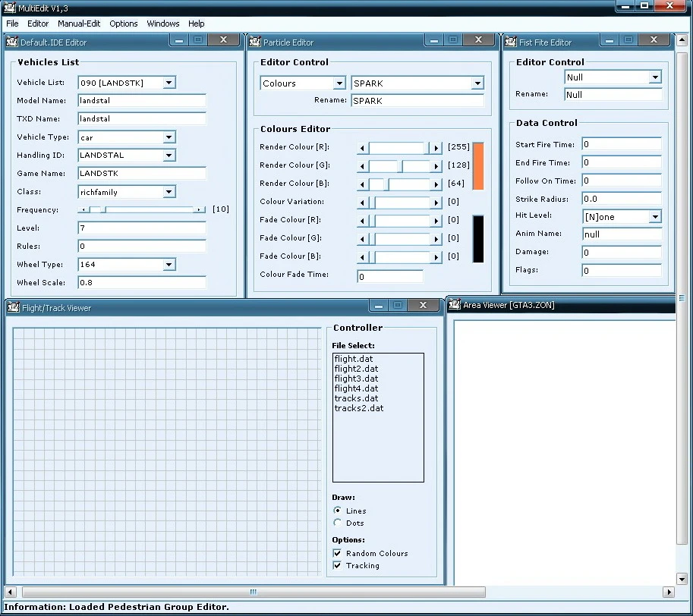Viewport: 693px width, 616px height.
Task: Open the Vehicle Type dropdown
Action: point(170,137)
